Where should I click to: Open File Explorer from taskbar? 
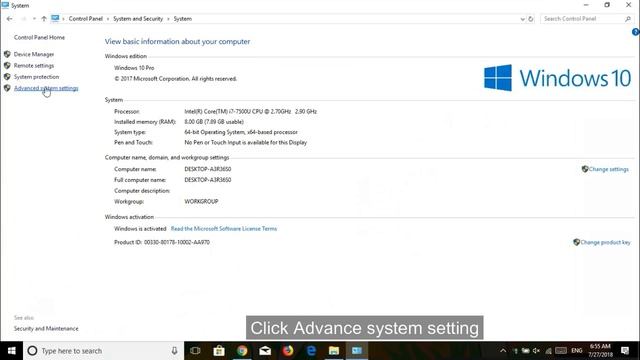click(x=334, y=351)
